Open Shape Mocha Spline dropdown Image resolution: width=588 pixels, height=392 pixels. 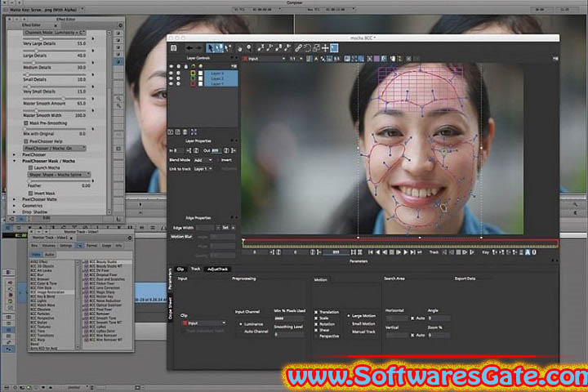60,175
